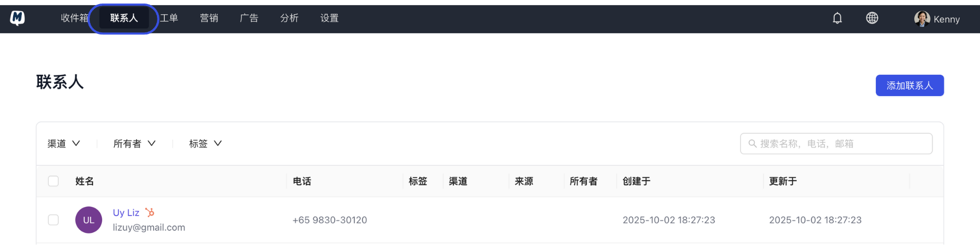Expand the 渠道 filter dropdown

[x=64, y=144]
